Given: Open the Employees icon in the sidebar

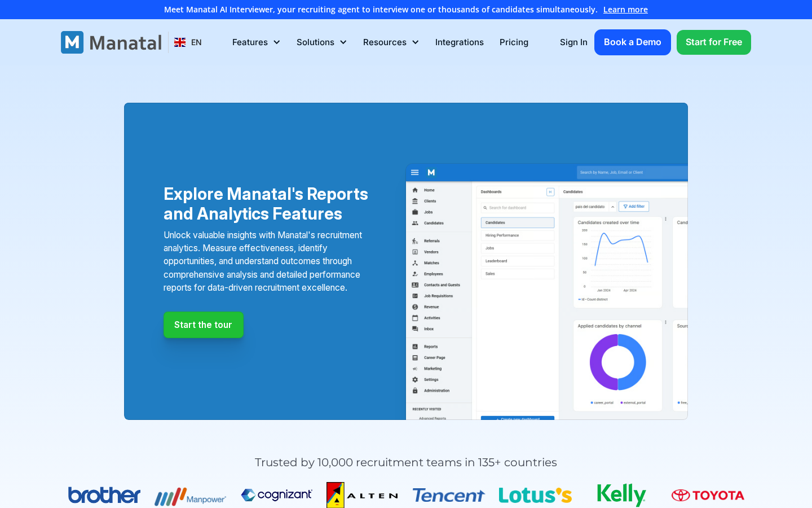Looking at the screenshot, I should point(415,274).
